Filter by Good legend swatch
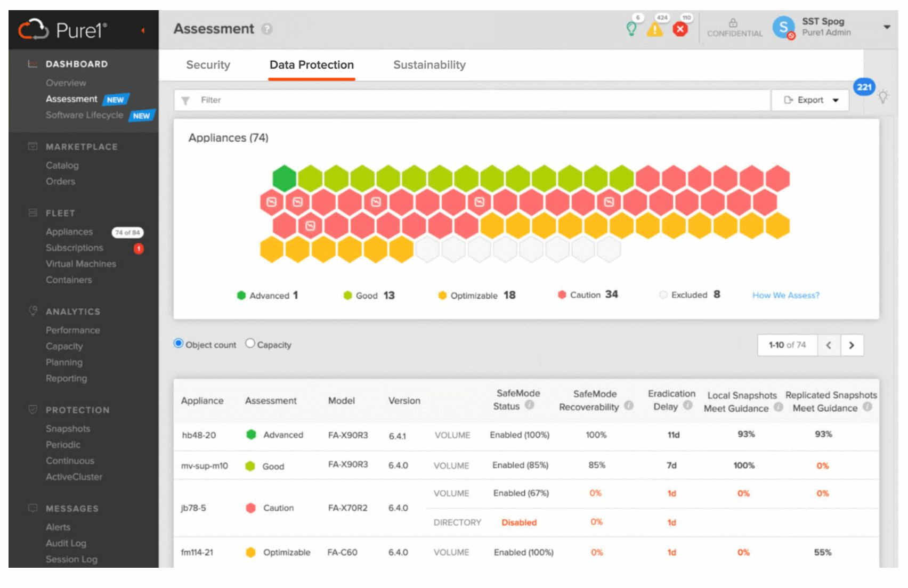Screen dimensions: 908x588 348,295
